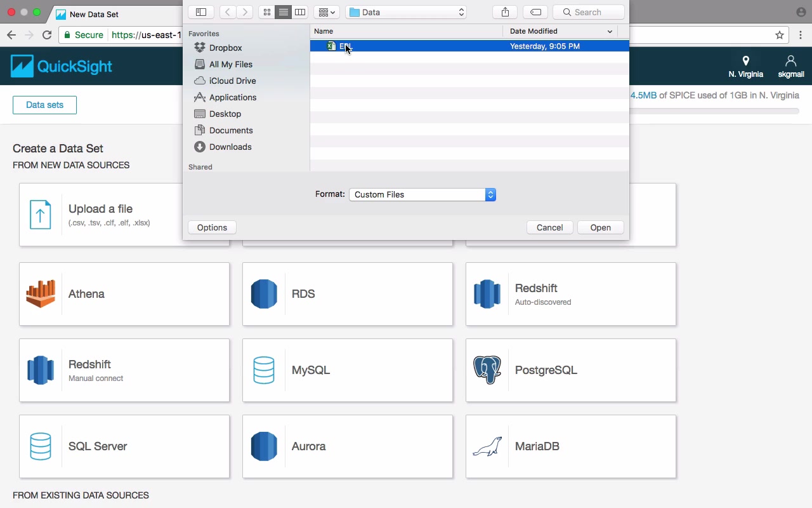812x508 pixels.
Task: Open iCloud Drive in the sidebar
Action: click(232, 81)
